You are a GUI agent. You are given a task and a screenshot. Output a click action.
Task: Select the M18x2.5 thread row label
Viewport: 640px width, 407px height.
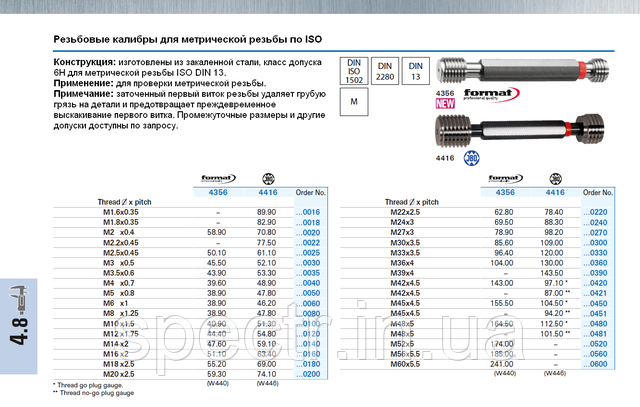[119, 364]
